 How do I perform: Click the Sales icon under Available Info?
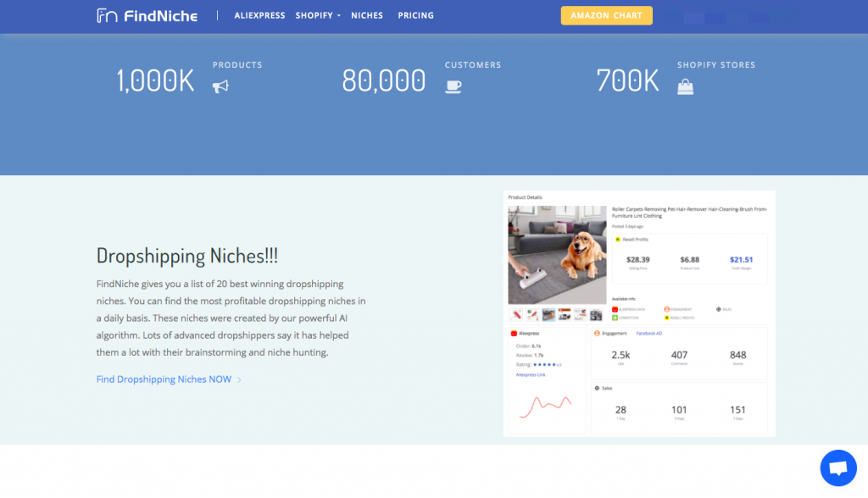pyautogui.click(x=719, y=309)
